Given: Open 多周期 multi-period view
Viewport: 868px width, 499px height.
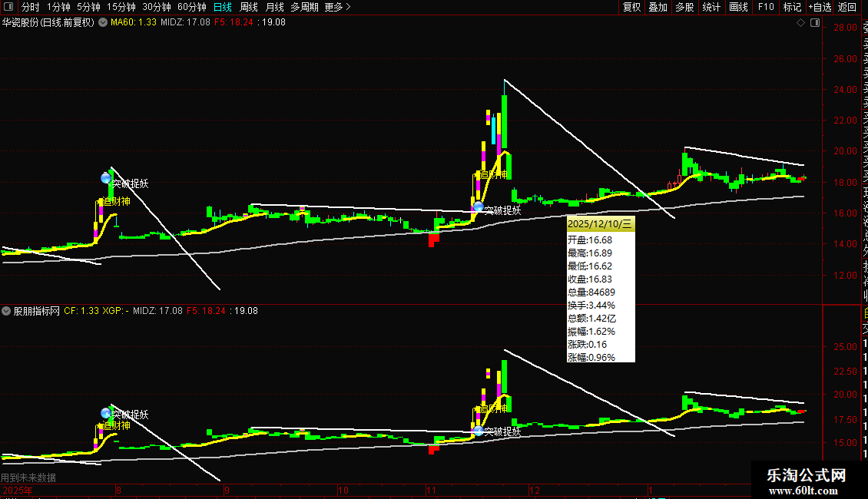Looking at the screenshot, I should [304, 7].
